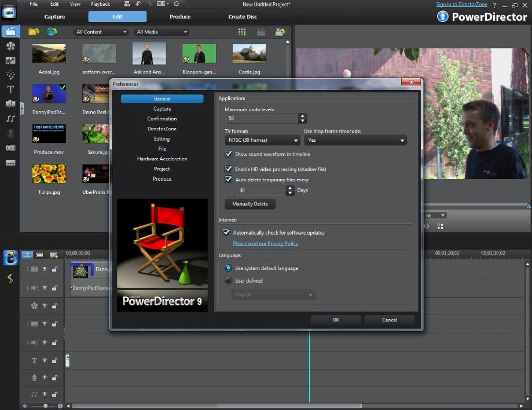The height and width of the screenshot is (410, 532).
Task: Click the add tracks icon
Action: coord(54,255)
